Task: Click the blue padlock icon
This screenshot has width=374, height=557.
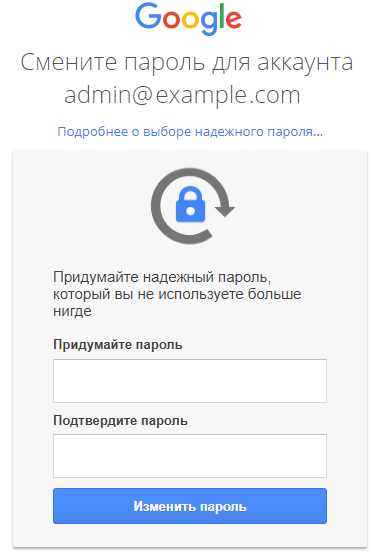Action: 190,204
